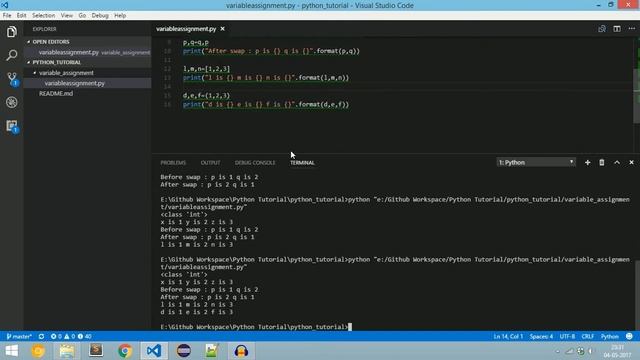Click the editor vertical scrollbar
The height and width of the screenshot is (360, 640).
pyautogui.click(x=636, y=96)
